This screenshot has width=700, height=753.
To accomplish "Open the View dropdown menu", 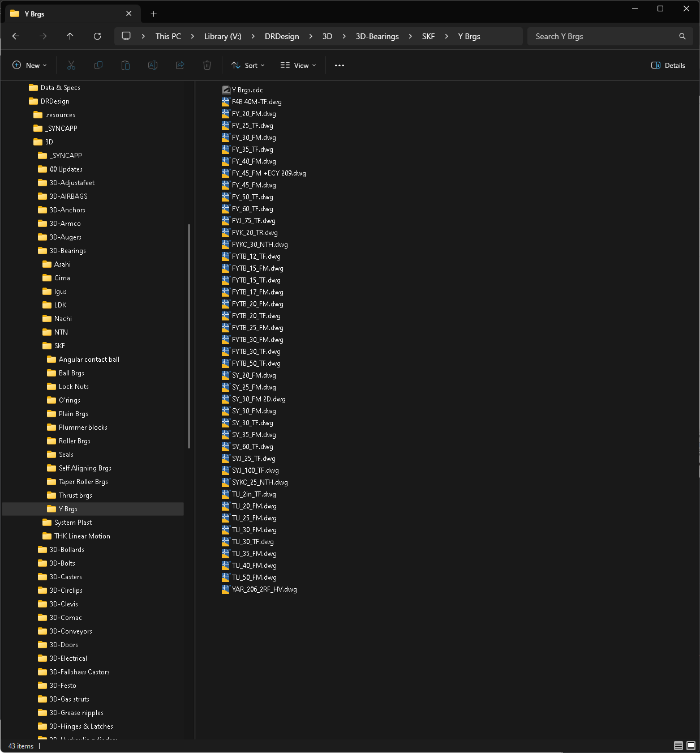I will coord(298,66).
